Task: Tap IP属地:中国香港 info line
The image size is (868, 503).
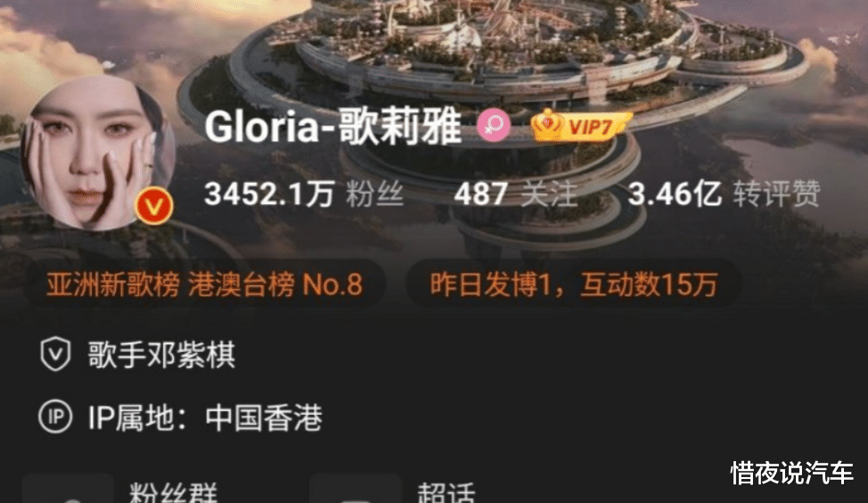Action: click(x=205, y=417)
